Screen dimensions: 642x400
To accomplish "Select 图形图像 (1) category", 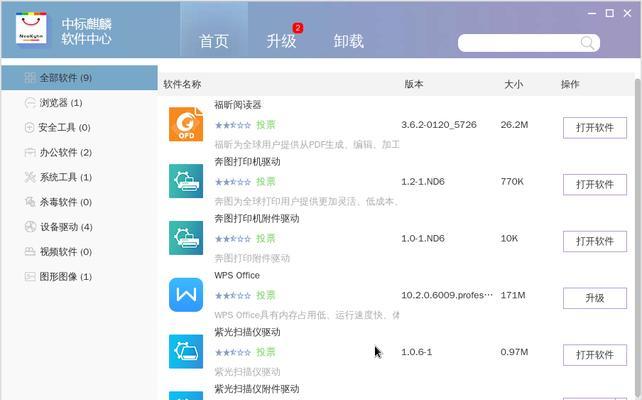I will 79,276.
